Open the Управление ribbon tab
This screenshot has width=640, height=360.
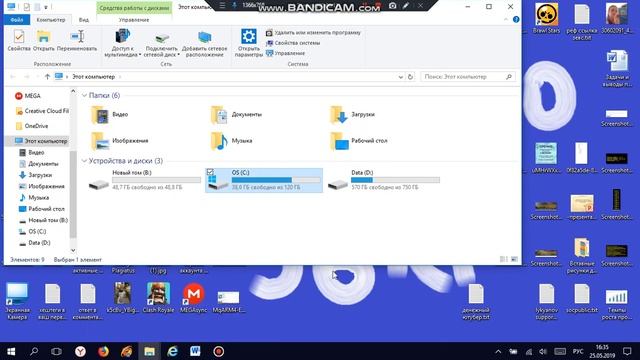click(134, 20)
